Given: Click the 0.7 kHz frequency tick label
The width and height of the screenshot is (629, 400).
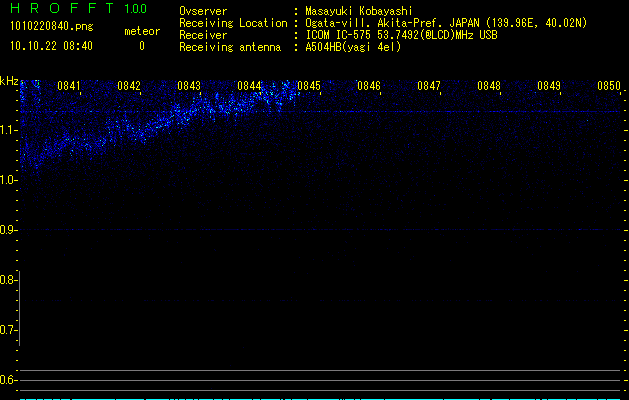Looking at the screenshot, I should point(8,330).
